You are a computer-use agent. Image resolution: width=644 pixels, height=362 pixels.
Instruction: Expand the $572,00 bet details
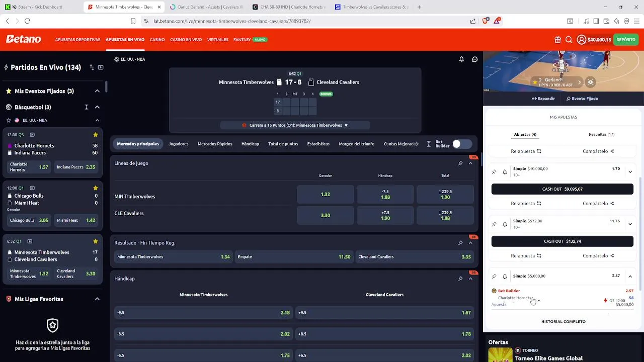[630, 224]
